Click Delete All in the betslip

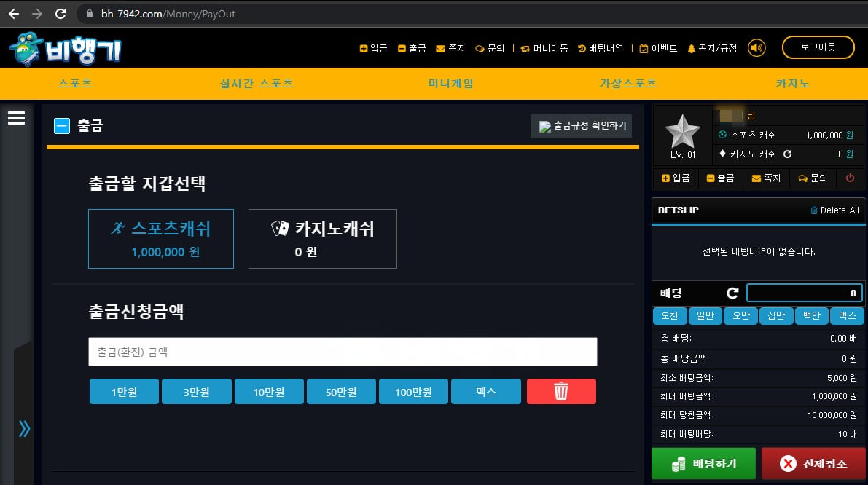(834, 210)
